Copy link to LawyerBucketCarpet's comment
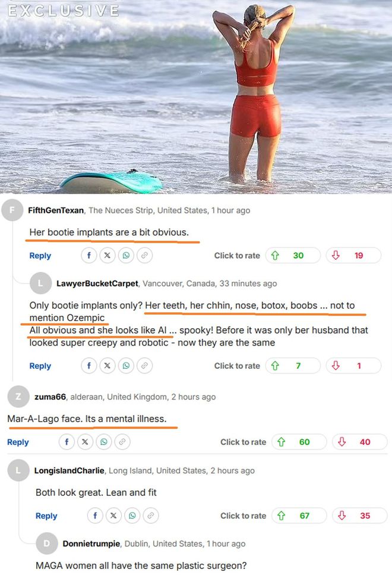 (145, 366)
